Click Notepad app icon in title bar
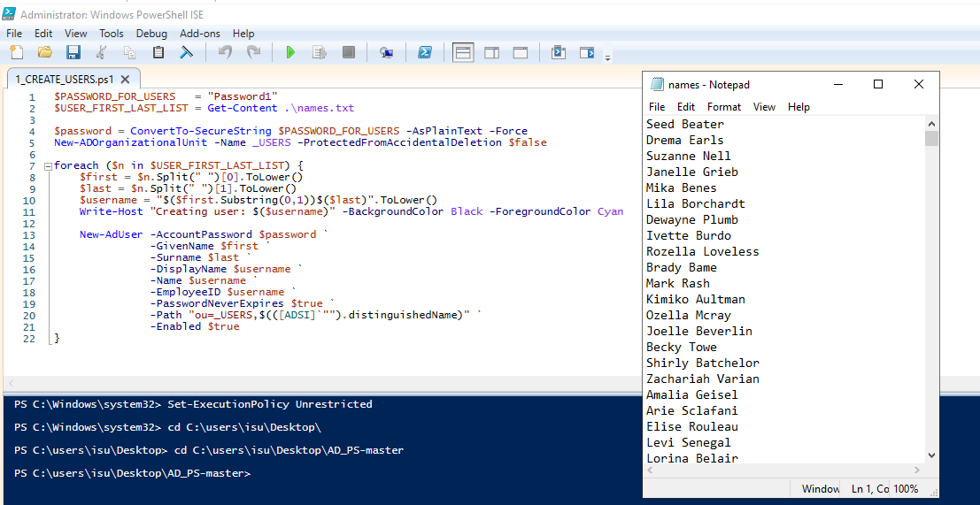 coord(656,84)
